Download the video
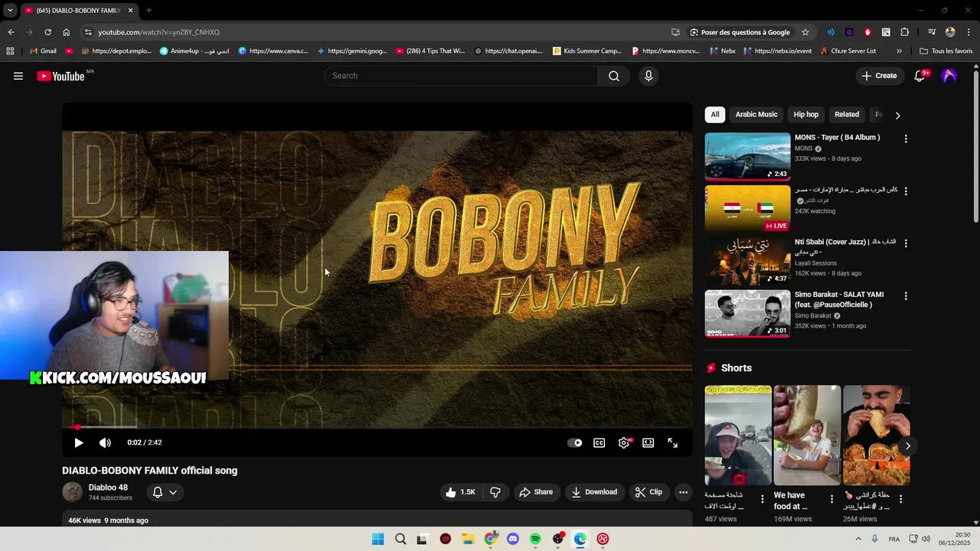Viewport: 980px width, 551px height. click(x=594, y=492)
